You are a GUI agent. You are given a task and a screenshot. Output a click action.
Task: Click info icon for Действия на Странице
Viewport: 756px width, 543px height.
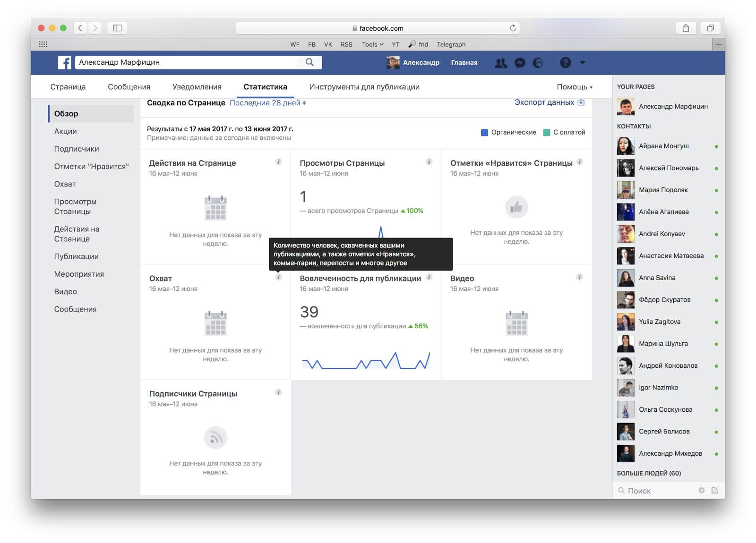tap(279, 162)
